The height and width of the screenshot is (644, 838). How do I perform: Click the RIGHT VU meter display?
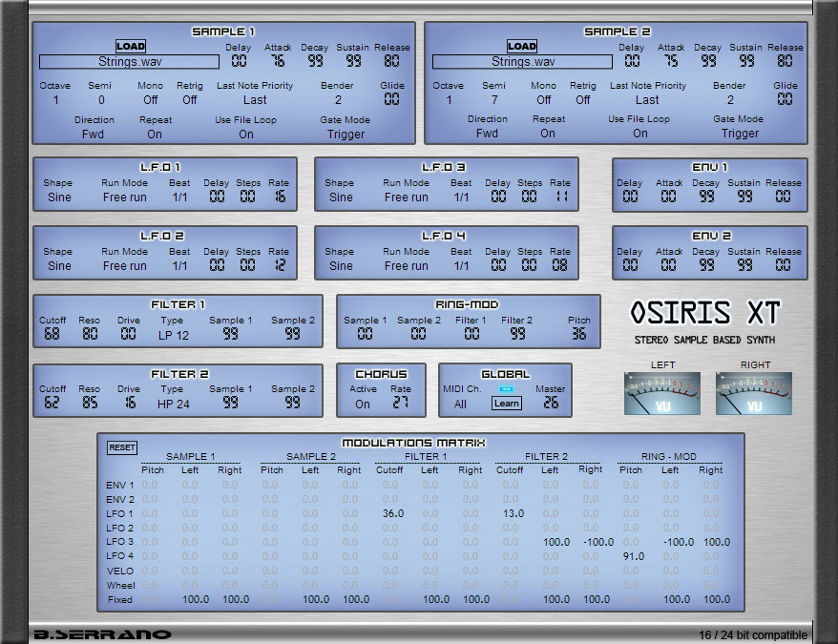754,392
